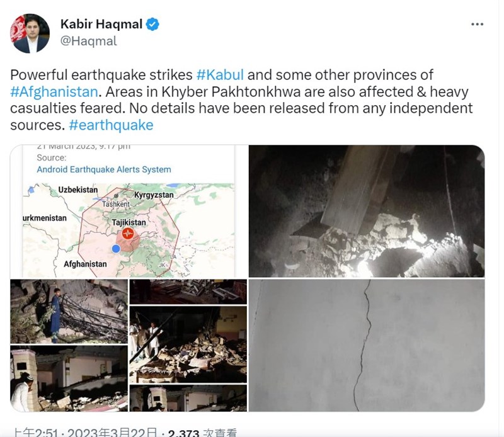
Task: Open the #Kabul hashtag
Action: pos(220,75)
